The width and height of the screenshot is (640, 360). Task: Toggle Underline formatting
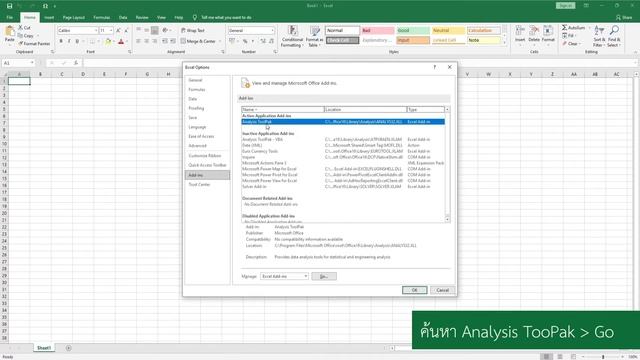(77, 41)
